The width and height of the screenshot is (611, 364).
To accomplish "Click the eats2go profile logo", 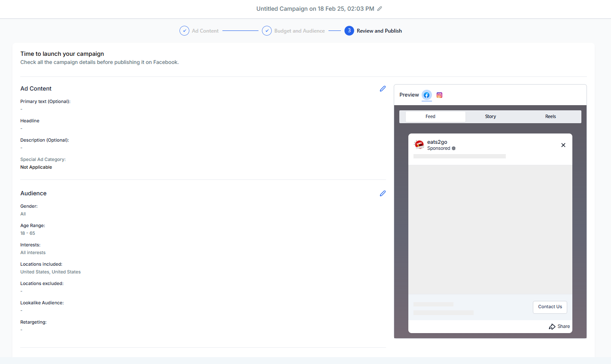I will pyautogui.click(x=419, y=145).
